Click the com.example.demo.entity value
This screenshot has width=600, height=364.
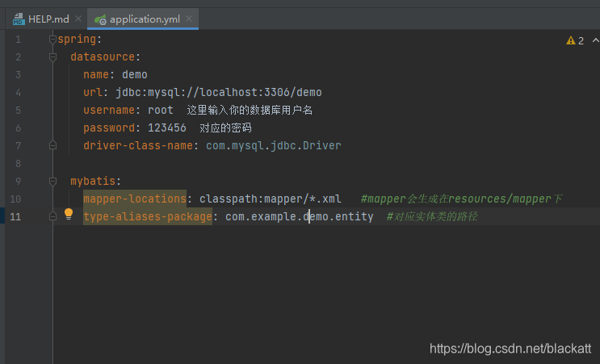300,216
